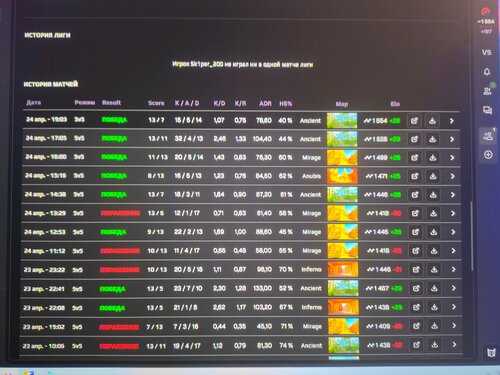Sort by the K/D column header
The image size is (500, 375).
click(219, 103)
